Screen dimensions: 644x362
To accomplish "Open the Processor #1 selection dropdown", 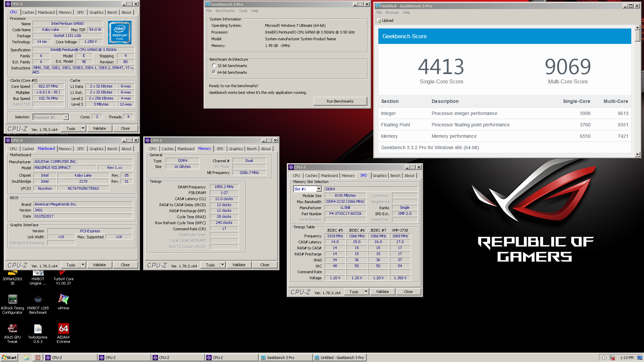I will pyautogui.click(x=66, y=117).
